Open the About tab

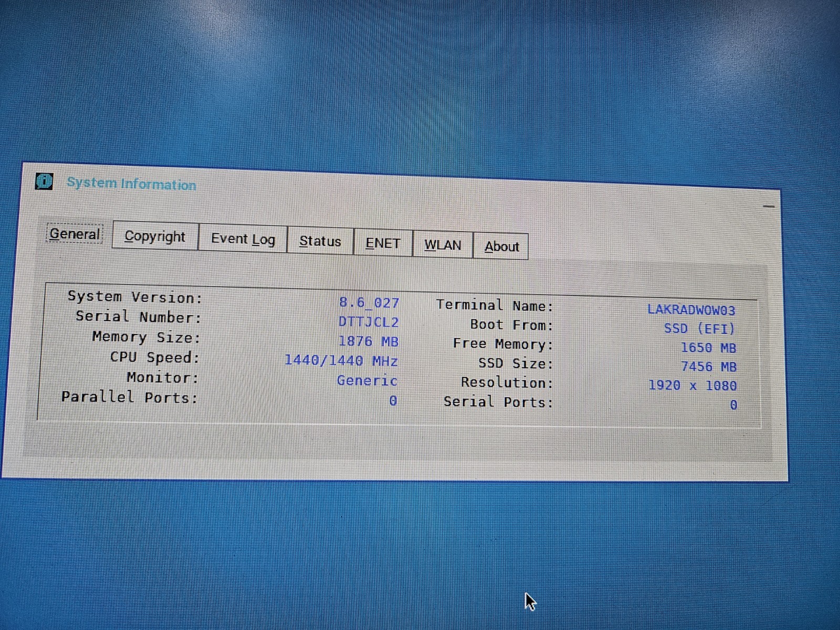pos(501,247)
